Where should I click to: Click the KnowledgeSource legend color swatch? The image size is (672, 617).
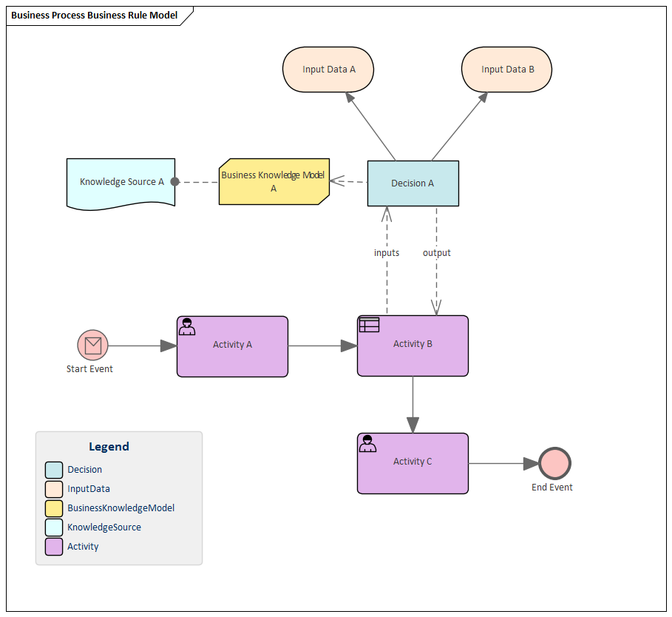coord(54,527)
